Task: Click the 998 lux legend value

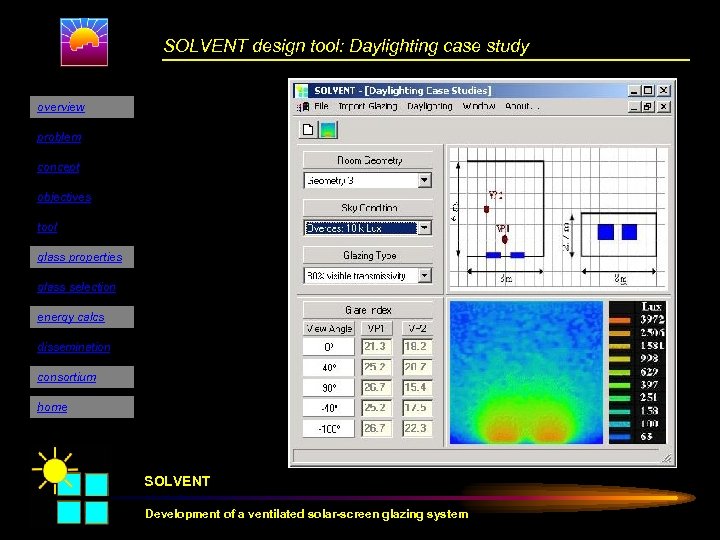Action: [649, 358]
